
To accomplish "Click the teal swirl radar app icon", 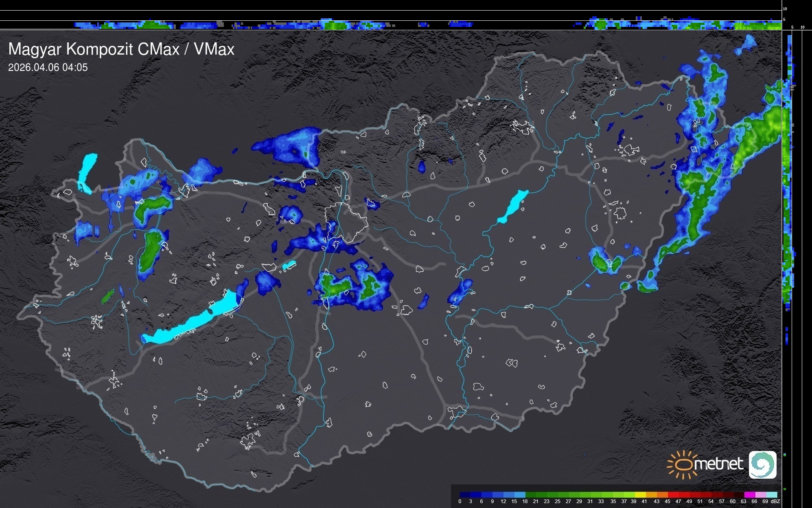I will pyautogui.click(x=762, y=464).
